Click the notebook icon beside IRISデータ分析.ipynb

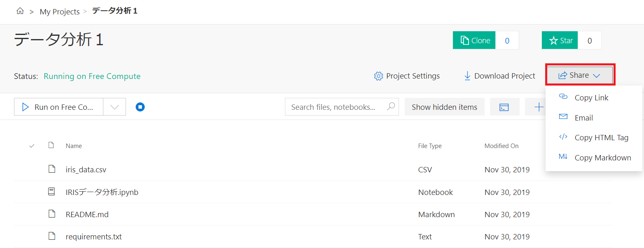[51, 192]
